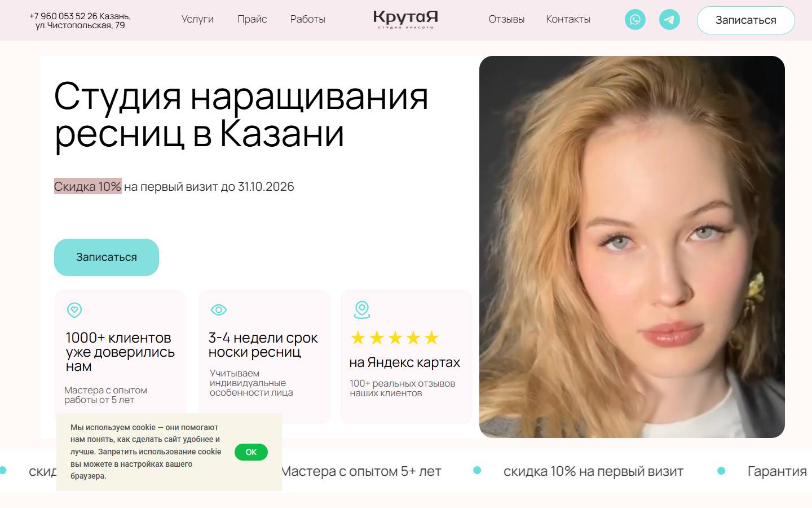Viewport: 812px width, 508px height.
Task: Open the Telegram icon in header
Action: [x=669, y=20]
